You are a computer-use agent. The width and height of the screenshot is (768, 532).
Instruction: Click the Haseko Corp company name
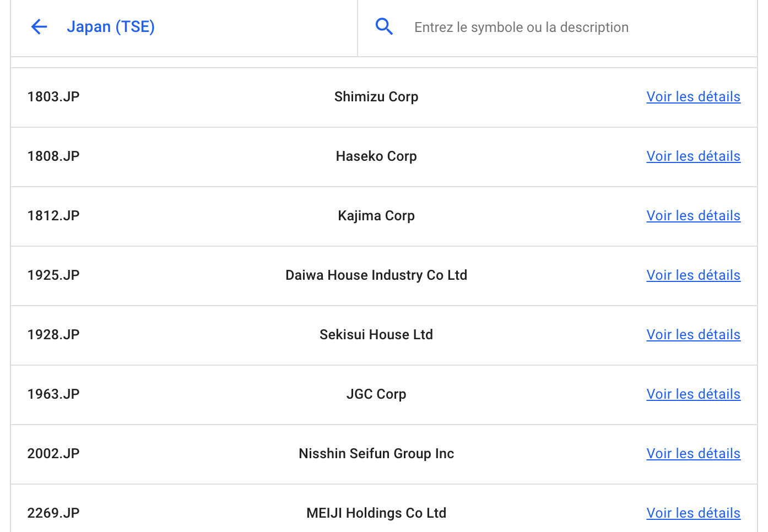[x=376, y=156]
